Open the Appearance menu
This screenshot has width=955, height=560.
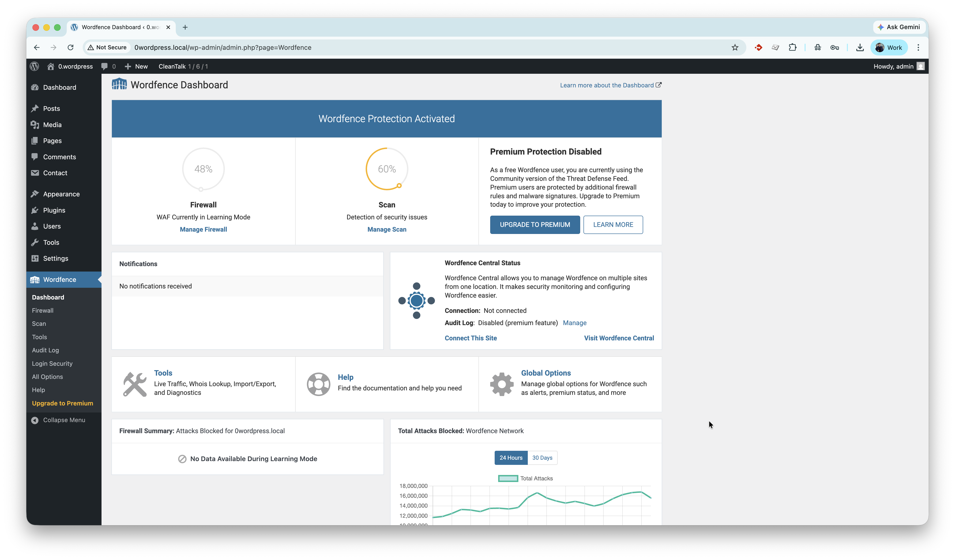pos(61,194)
